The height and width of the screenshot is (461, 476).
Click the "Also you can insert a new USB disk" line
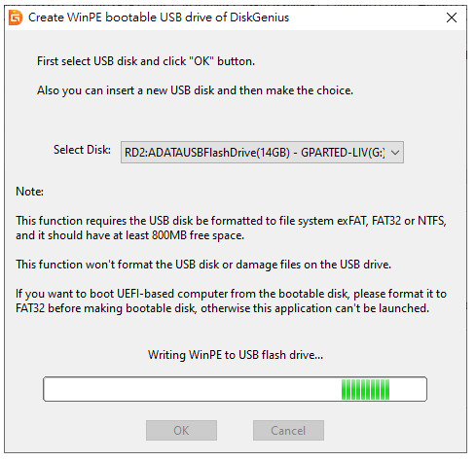coord(195,90)
